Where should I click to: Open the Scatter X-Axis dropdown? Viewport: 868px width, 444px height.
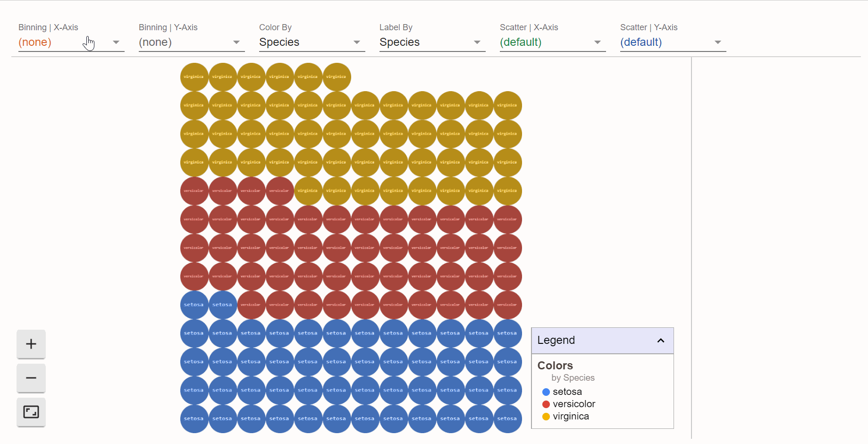(553, 42)
